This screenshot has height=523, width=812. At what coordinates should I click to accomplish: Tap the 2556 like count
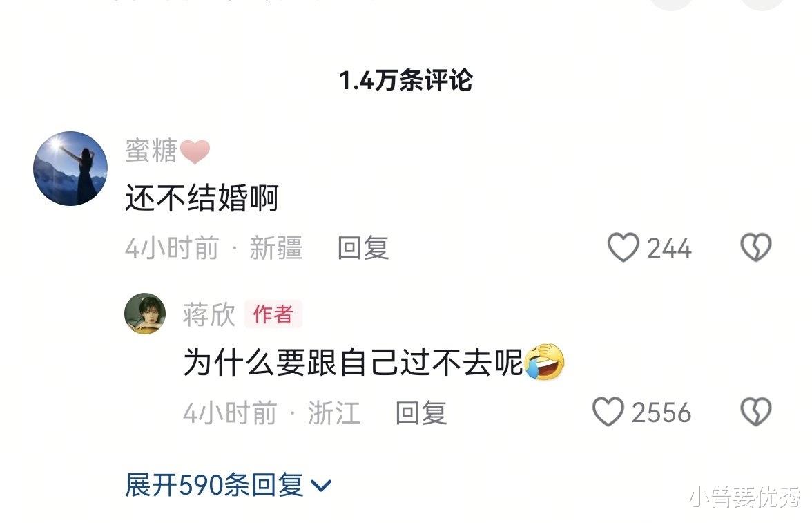(661, 413)
